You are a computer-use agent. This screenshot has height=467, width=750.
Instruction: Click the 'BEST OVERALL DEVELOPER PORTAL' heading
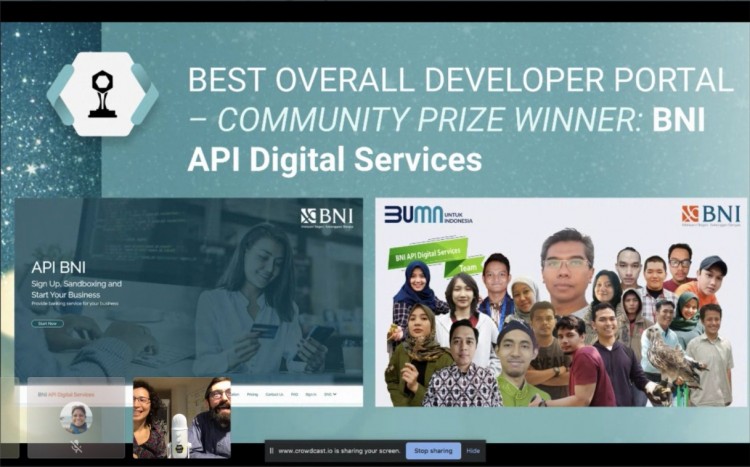tap(461, 80)
